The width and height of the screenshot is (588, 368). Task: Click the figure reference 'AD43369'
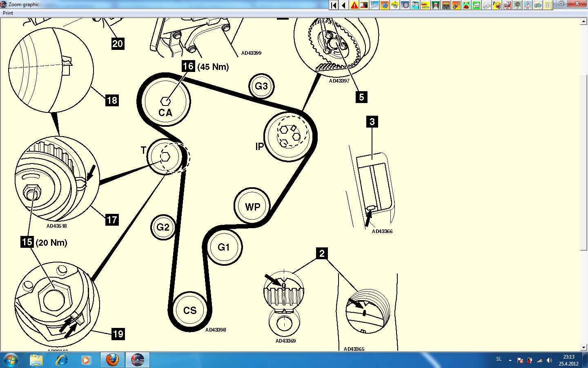[x=285, y=341]
